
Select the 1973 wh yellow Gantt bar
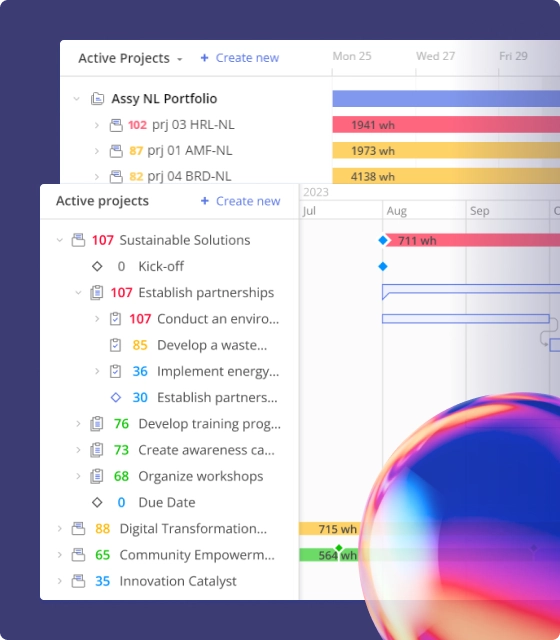click(446, 151)
